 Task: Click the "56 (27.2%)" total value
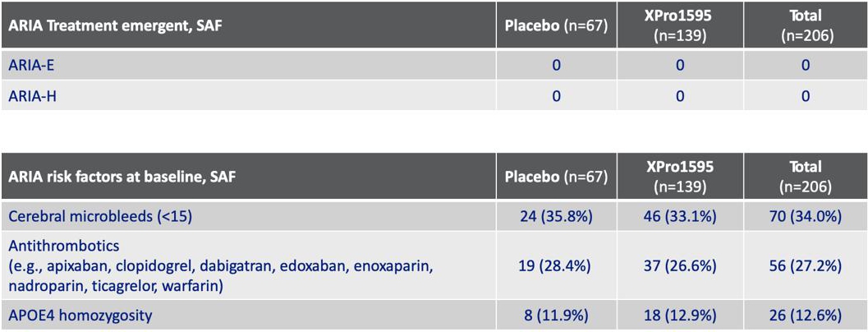805,265
